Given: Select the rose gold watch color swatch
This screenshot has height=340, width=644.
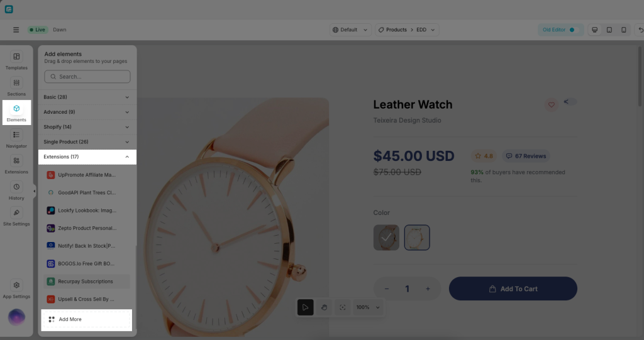Looking at the screenshot, I should [x=417, y=238].
